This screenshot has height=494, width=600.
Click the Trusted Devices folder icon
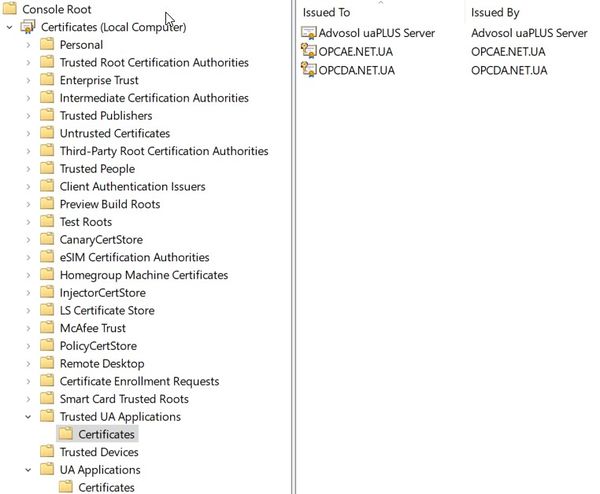tap(47, 452)
